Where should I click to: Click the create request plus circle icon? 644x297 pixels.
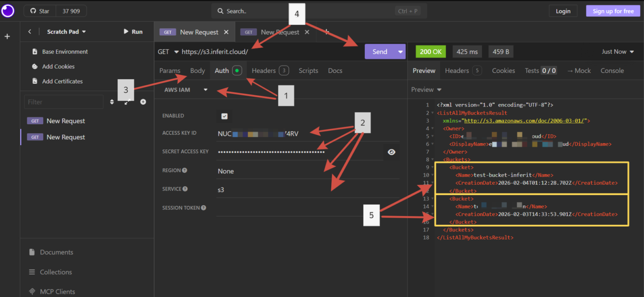coord(143,102)
